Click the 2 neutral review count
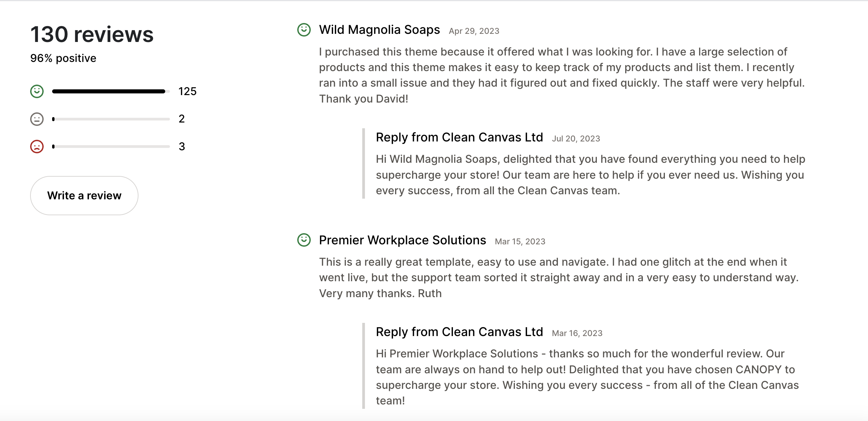Viewport: 868px width, 421px height. coord(182,118)
